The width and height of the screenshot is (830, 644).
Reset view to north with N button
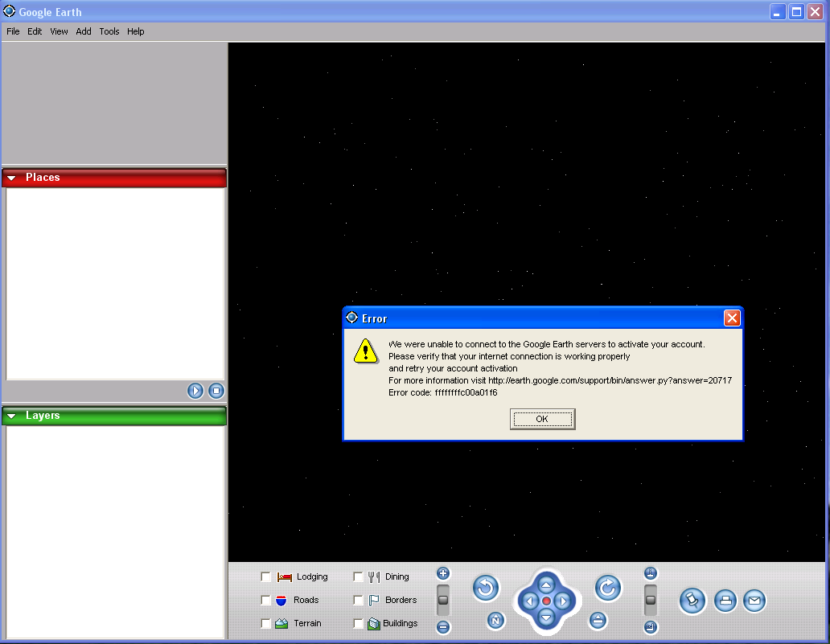pyautogui.click(x=495, y=620)
